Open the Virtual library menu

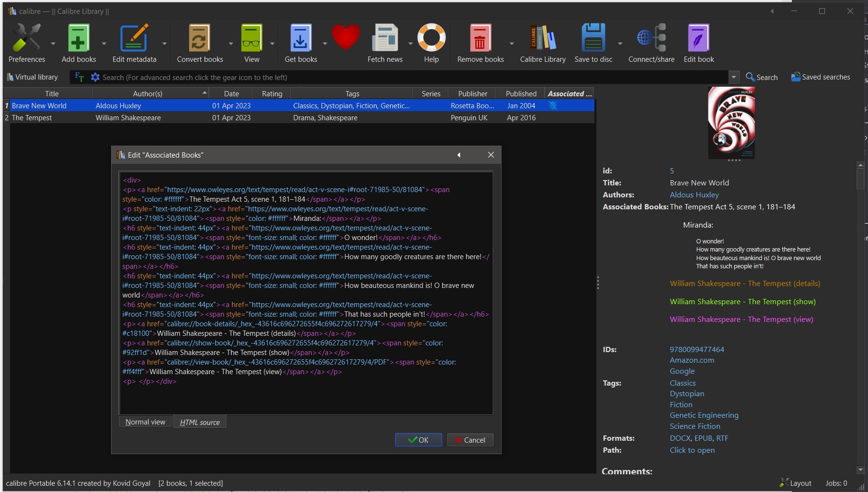[33, 77]
